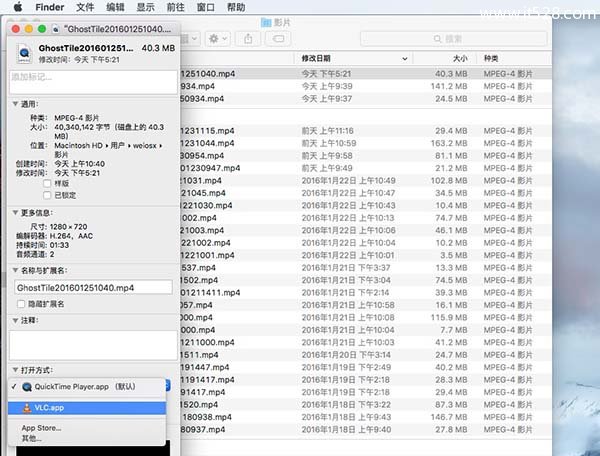
Task: Select the 163.2 MB file row
Action: coord(366,143)
